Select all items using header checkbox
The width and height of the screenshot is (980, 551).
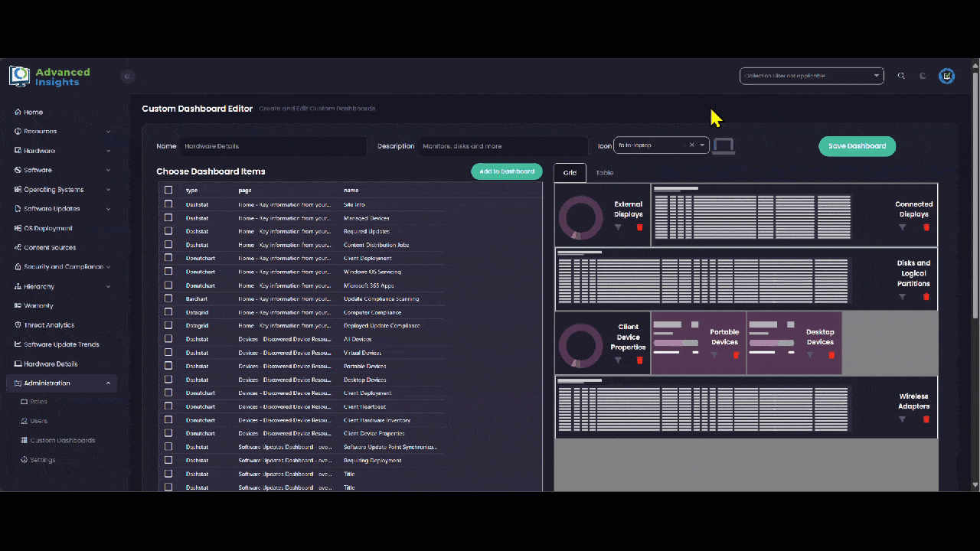click(168, 190)
